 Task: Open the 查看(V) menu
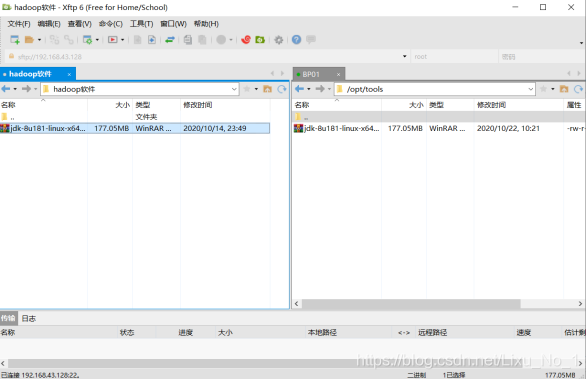pos(79,24)
